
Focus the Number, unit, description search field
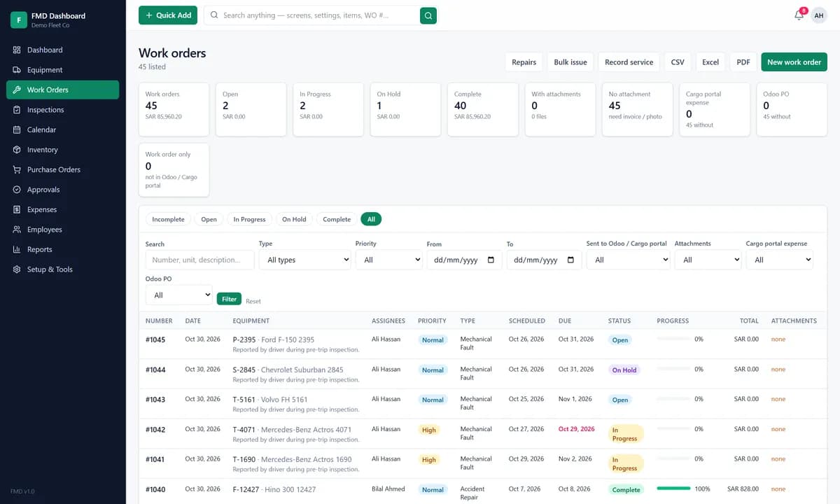(199, 260)
